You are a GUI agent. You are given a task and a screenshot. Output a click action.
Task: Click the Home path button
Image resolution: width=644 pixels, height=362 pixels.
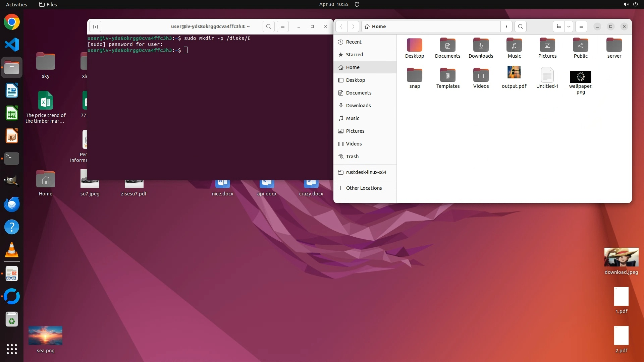coord(375,26)
